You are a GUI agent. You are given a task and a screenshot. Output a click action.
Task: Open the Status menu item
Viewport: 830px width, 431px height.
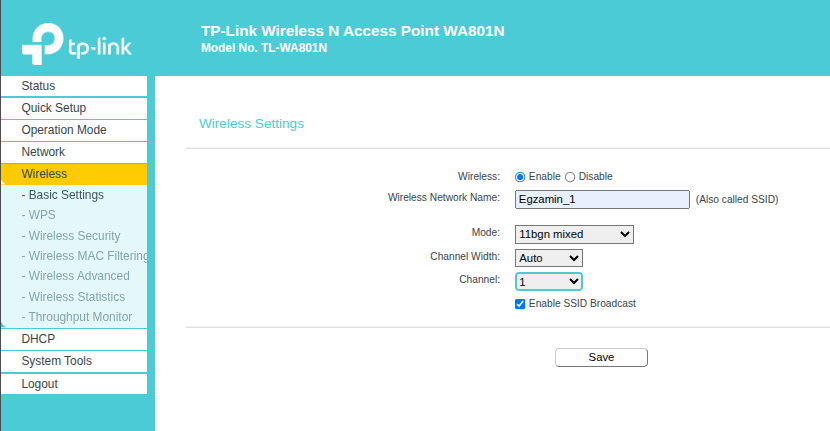(x=74, y=86)
